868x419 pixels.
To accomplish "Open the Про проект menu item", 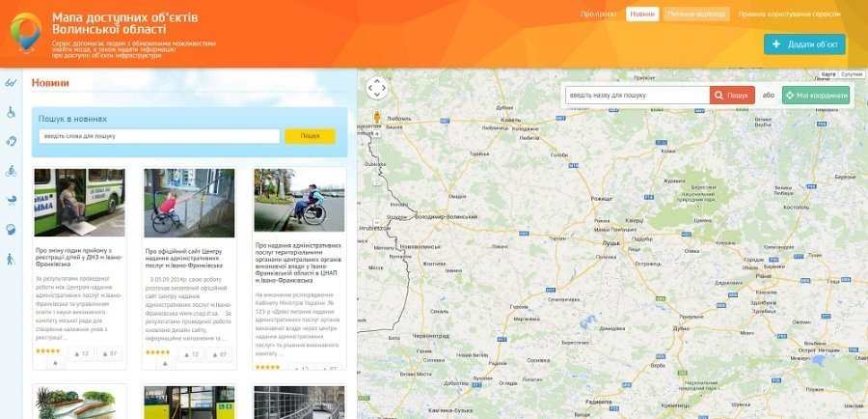I will point(599,14).
